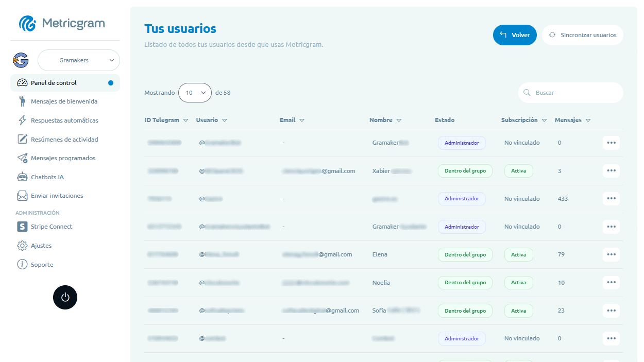Open Ajustes gear icon
This screenshot has width=644, height=362.
pyautogui.click(x=22, y=246)
